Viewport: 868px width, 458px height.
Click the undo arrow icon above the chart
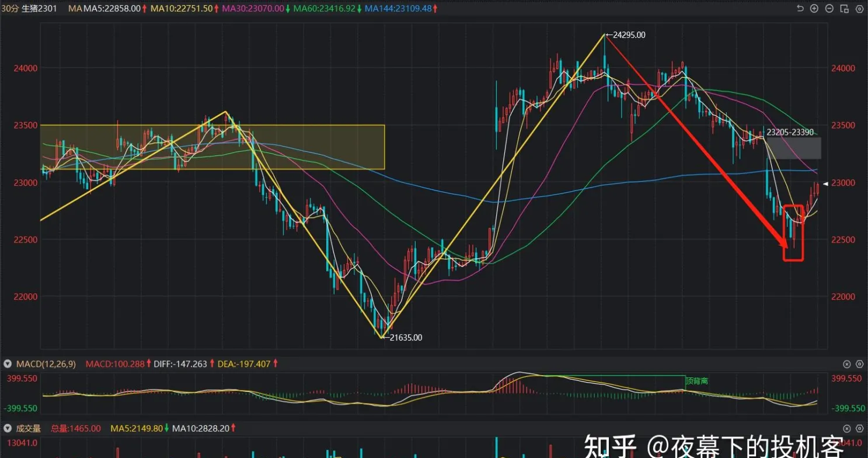801,9
